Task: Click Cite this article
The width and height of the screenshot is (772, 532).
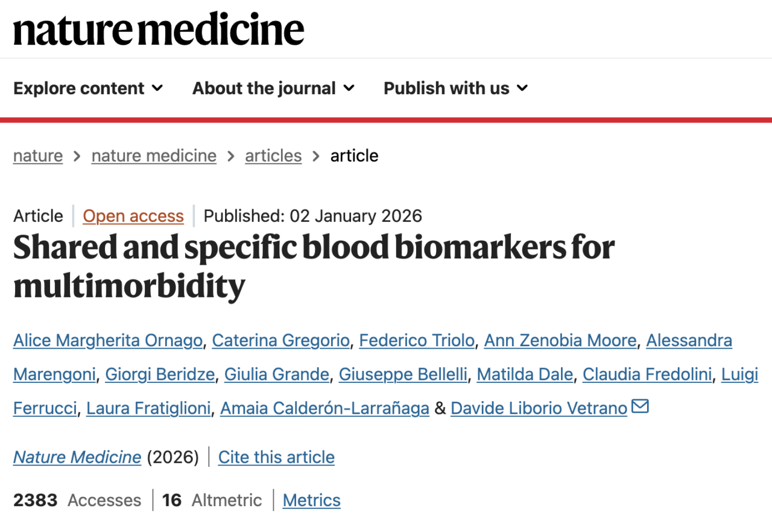Action: (x=276, y=457)
